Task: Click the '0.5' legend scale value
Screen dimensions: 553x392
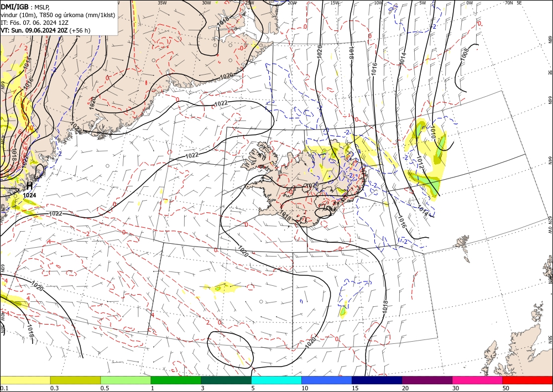Action: click(x=105, y=388)
